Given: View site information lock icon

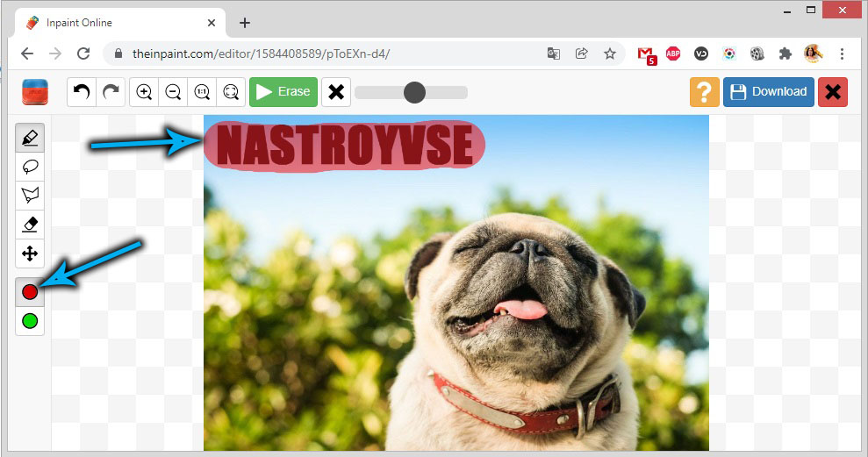Looking at the screenshot, I should (x=118, y=54).
